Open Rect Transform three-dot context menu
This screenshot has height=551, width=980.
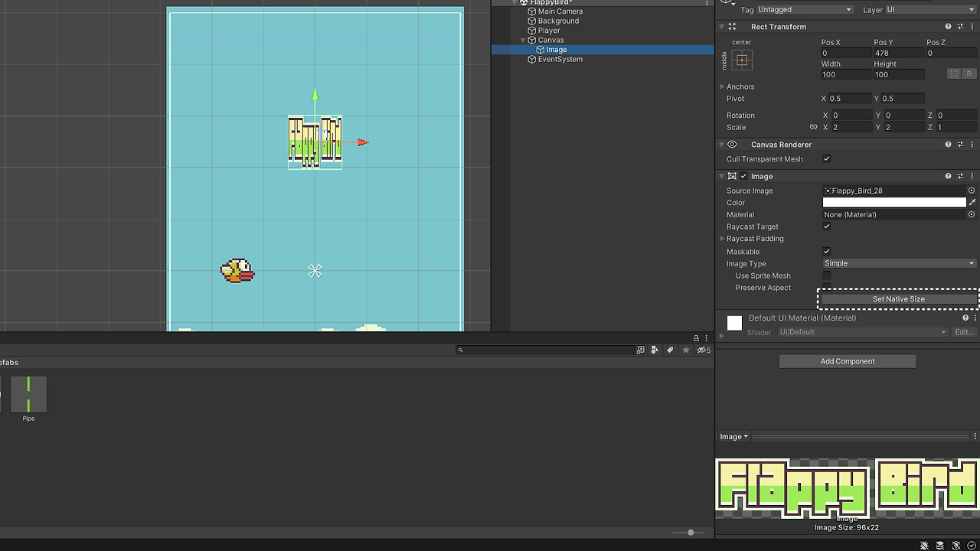pos(973,27)
